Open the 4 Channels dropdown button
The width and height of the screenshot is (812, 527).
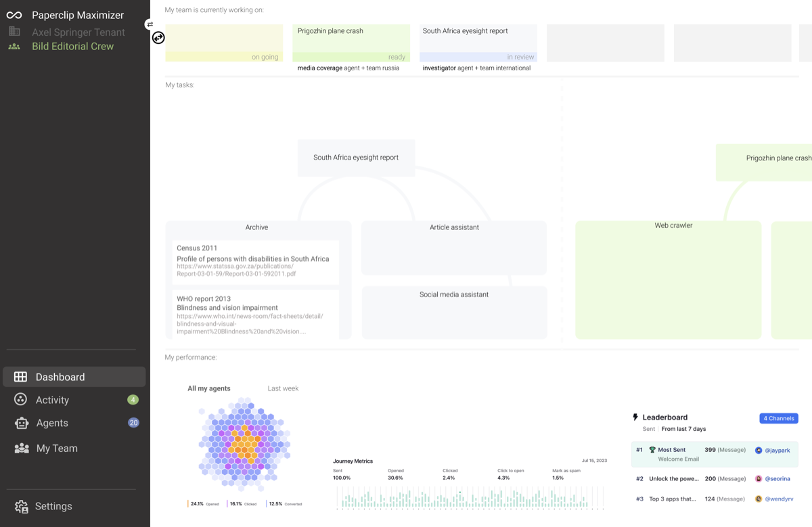pos(778,418)
